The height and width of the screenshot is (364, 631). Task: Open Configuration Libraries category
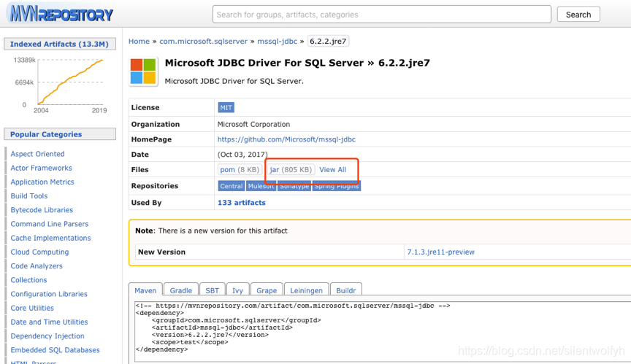tap(49, 294)
